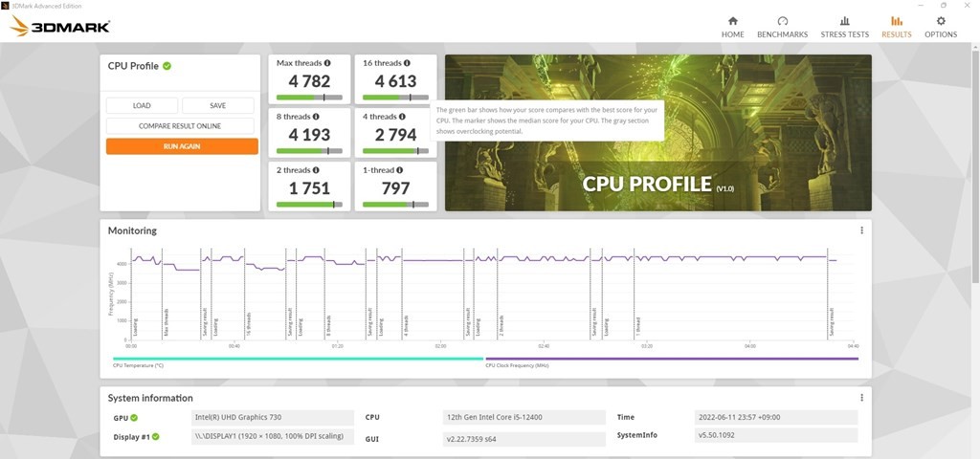This screenshot has width=980, height=459.
Task: Open the System information three-dot menu
Action: pos(861,398)
